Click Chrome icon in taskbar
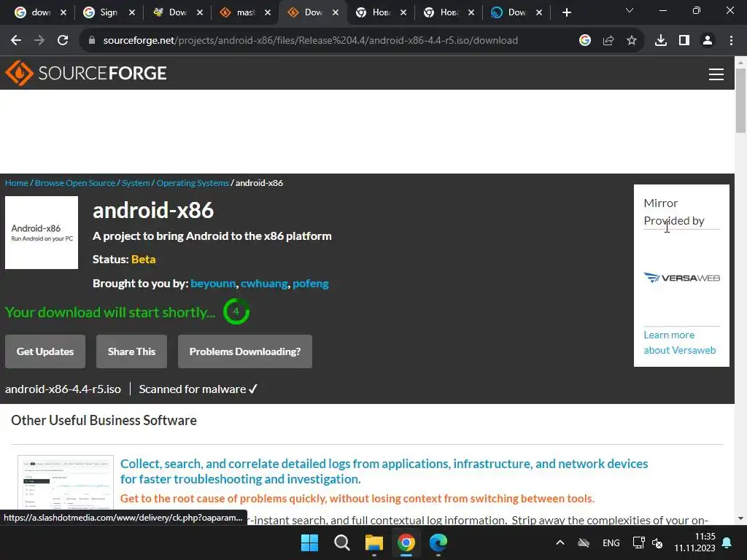This screenshot has width=747, height=560. coord(406,542)
